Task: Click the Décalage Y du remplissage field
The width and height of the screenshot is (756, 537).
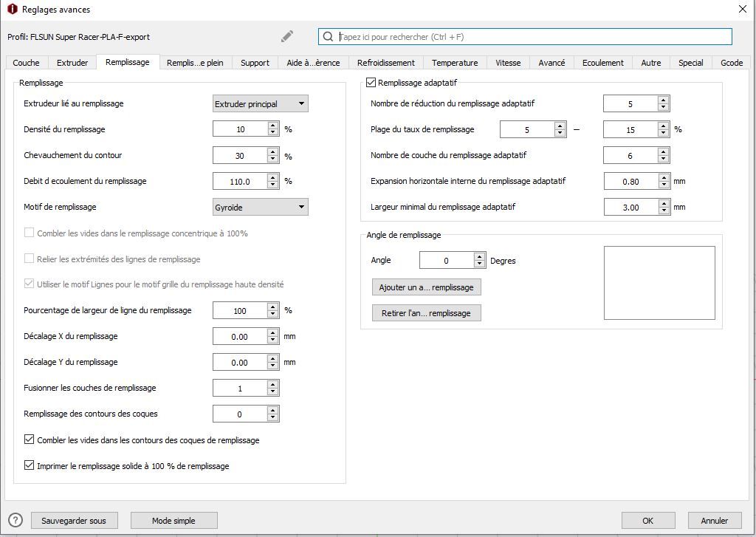Action: [240, 363]
